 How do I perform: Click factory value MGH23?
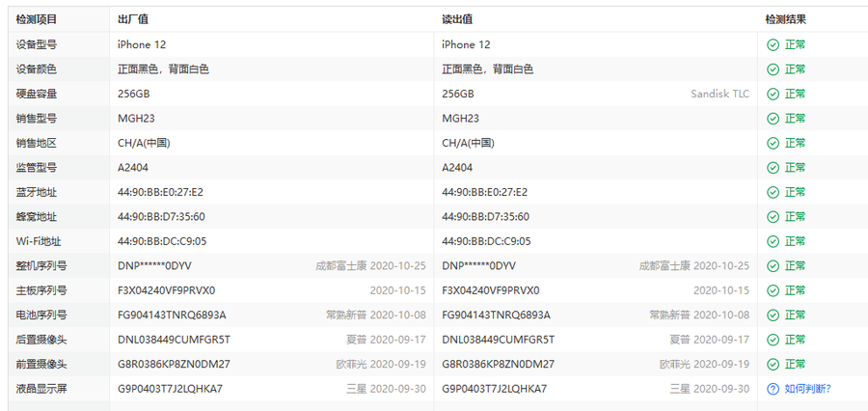click(x=136, y=119)
